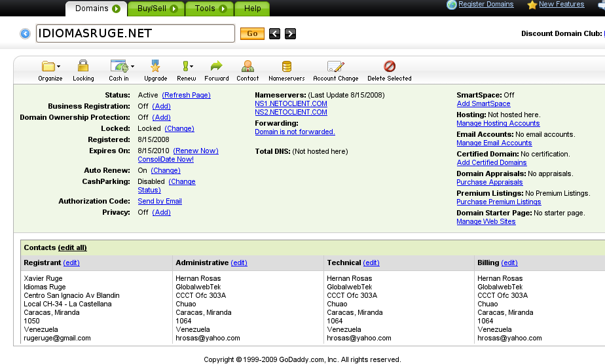
Task: Click the Contacts edit all link
Action: coord(72,247)
